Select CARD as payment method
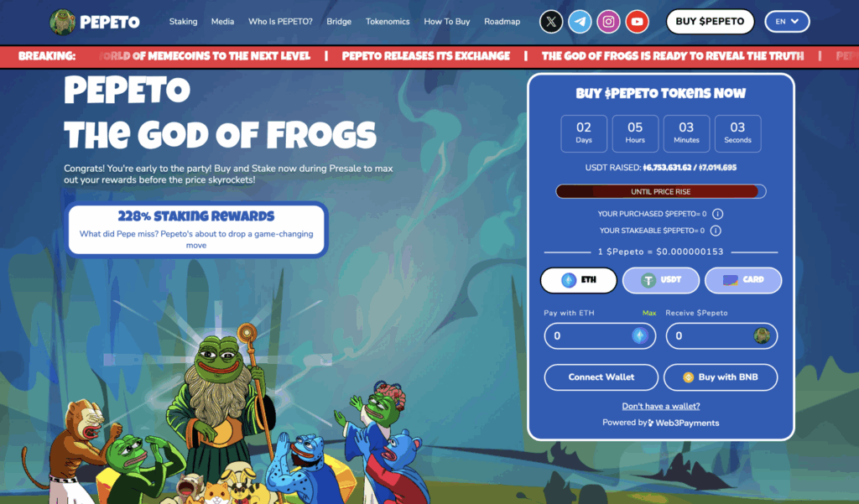 (743, 280)
